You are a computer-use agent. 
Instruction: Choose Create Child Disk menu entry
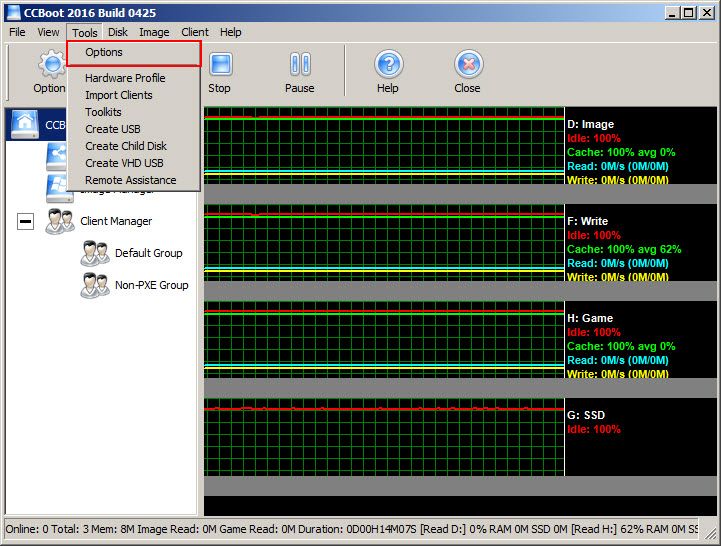(x=134, y=146)
